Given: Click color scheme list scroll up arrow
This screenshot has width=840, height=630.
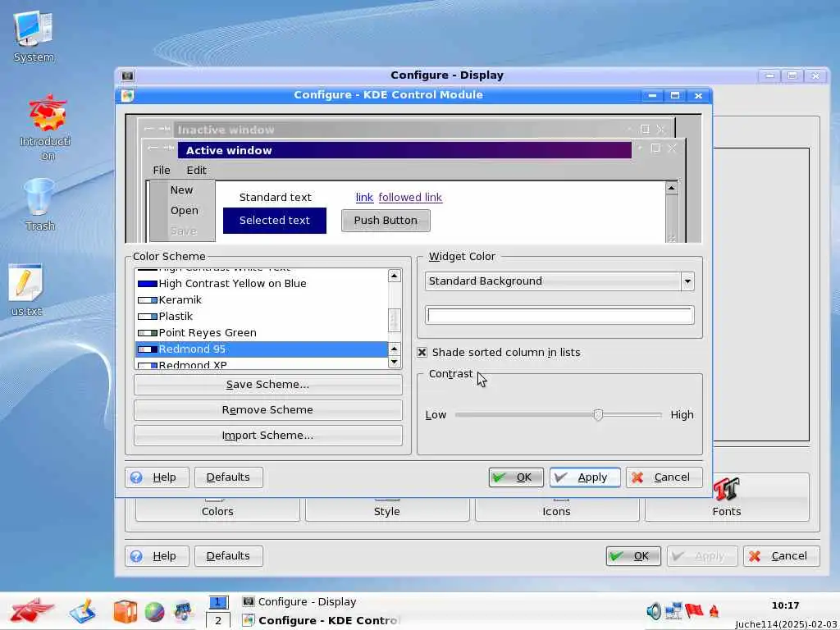Looking at the screenshot, I should [395, 276].
